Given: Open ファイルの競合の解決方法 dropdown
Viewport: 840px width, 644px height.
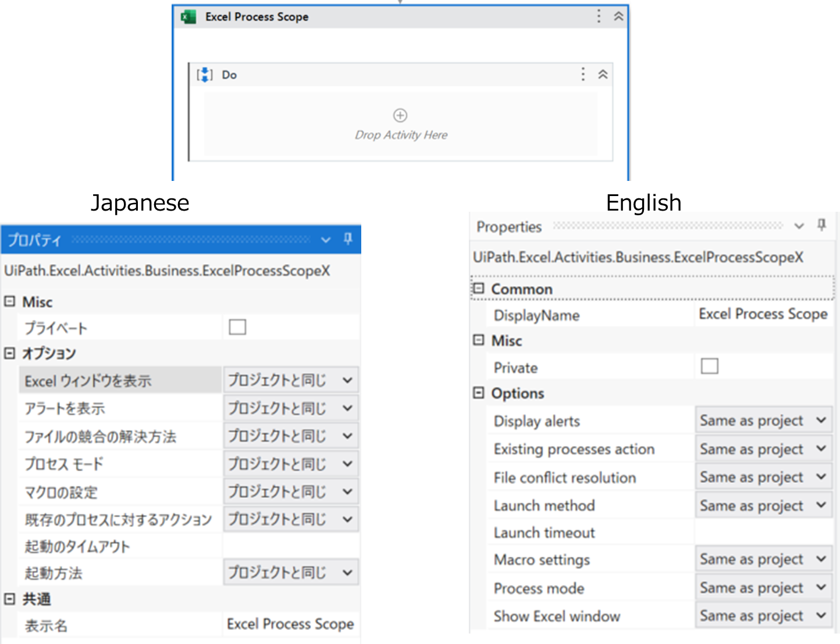Looking at the screenshot, I should click(291, 436).
